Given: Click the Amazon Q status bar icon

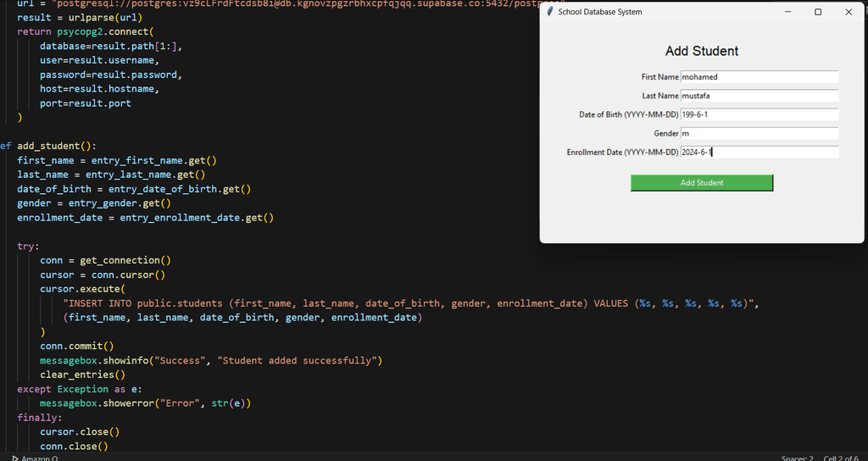Looking at the screenshot, I should [x=15, y=458].
